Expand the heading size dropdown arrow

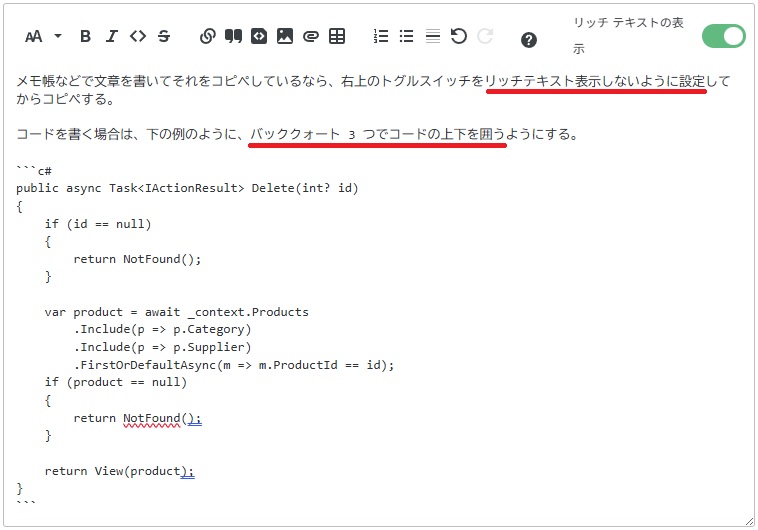point(58,36)
